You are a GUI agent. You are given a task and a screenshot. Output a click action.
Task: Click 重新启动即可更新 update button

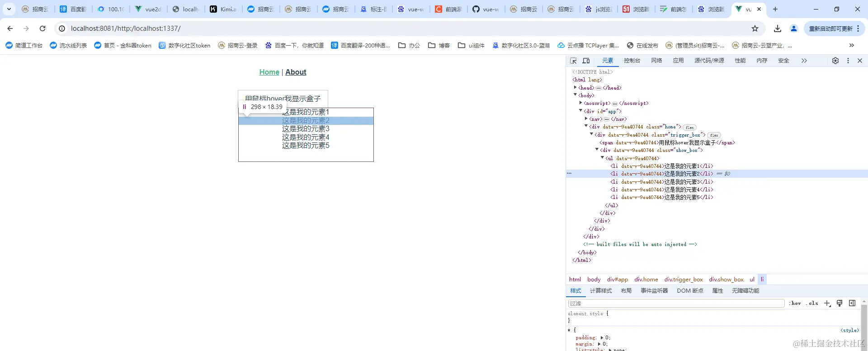click(834, 28)
